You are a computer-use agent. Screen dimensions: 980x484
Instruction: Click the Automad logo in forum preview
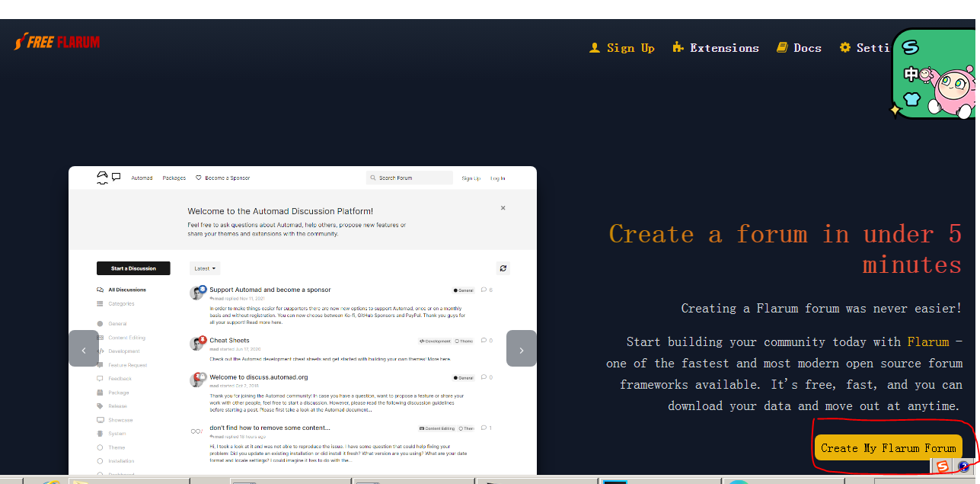pyautogui.click(x=103, y=178)
